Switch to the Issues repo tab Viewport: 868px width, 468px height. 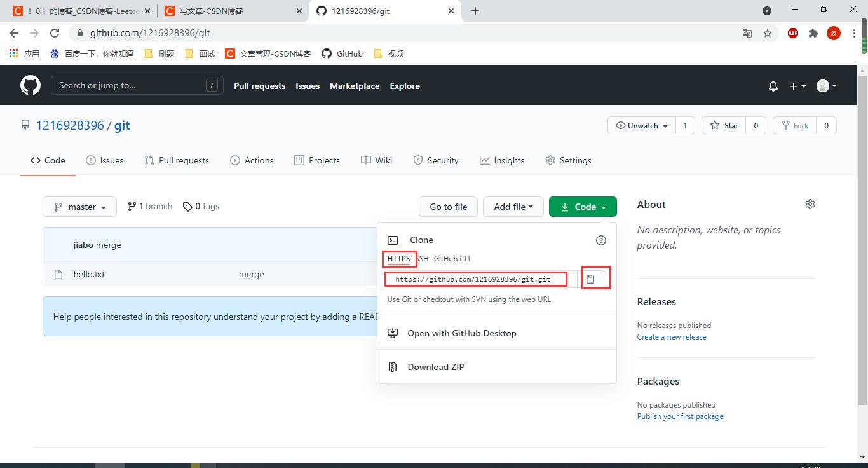tap(105, 160)
